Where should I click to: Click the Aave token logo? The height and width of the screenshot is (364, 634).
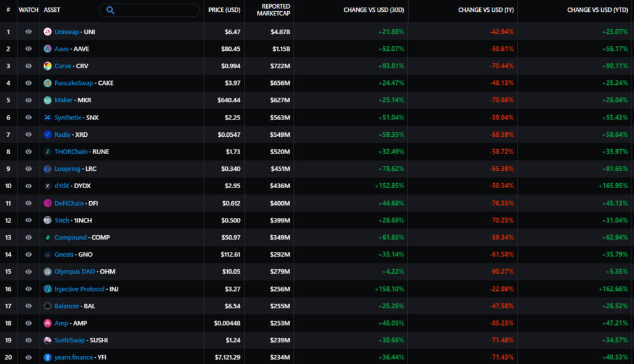click(x=47, y=49)
